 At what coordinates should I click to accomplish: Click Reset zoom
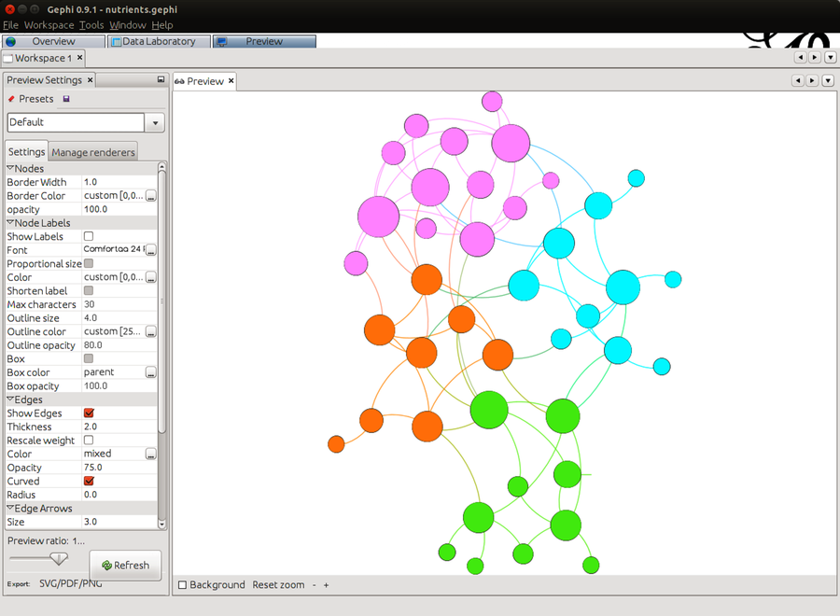point(278,585)
